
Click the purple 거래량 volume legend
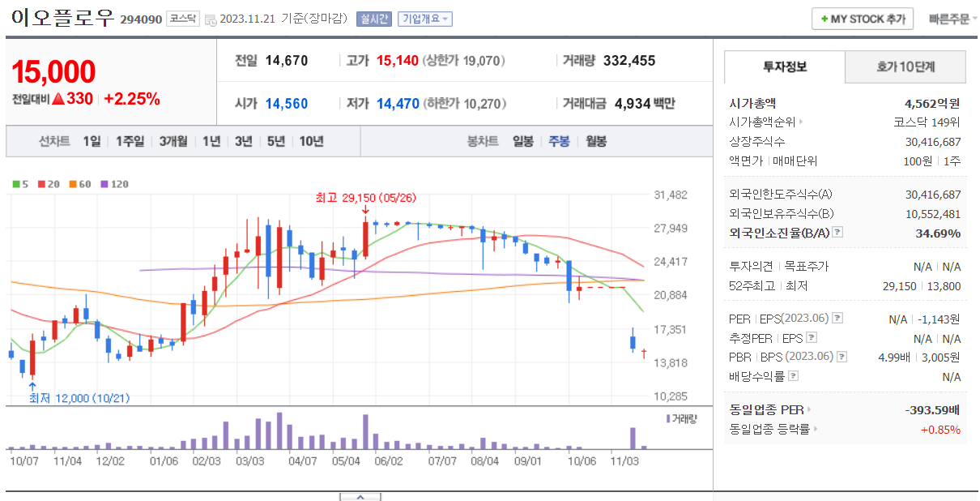(x=682, y=418)
